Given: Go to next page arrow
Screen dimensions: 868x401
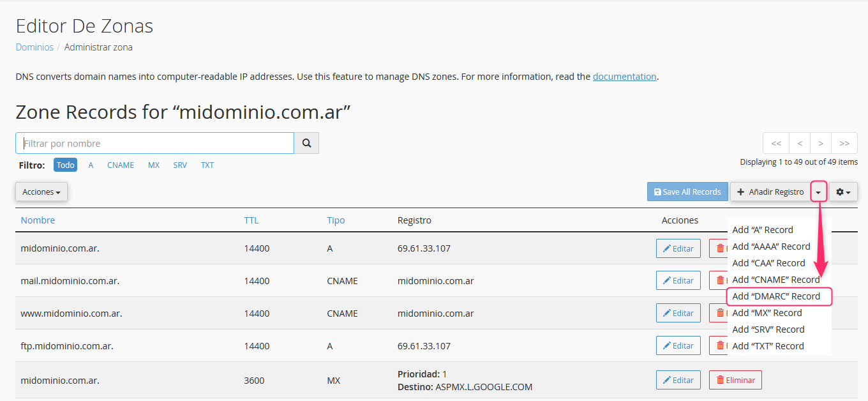Looking at the screenshot, I should coord(821,143).
